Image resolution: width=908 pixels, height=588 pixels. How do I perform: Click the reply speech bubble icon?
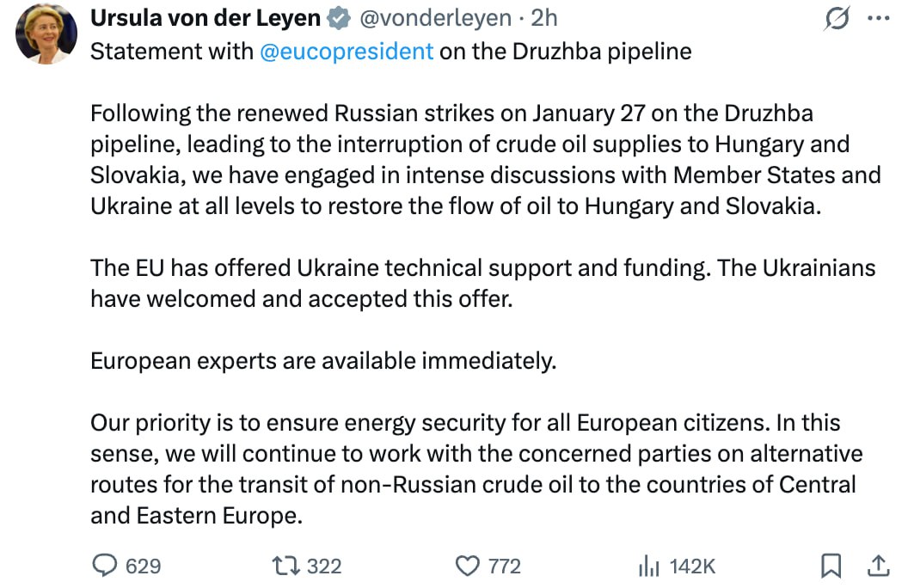pyautogui.click(x=104, y=565)
